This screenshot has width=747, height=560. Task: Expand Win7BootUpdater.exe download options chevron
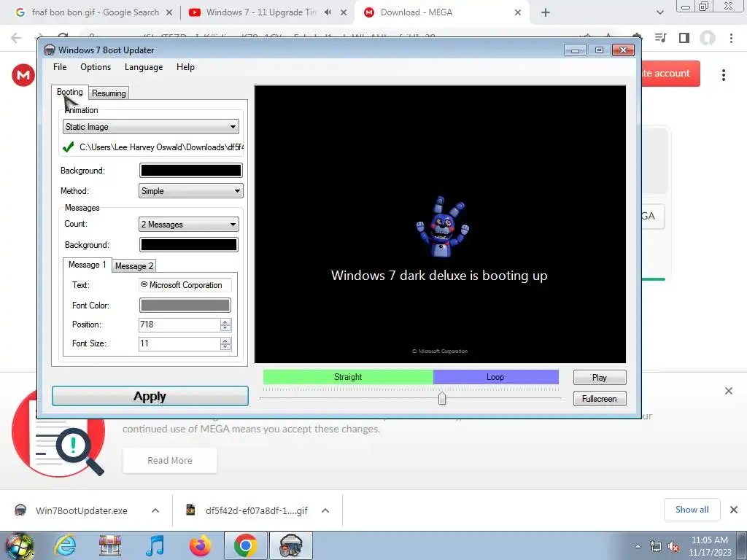point(155,510)
